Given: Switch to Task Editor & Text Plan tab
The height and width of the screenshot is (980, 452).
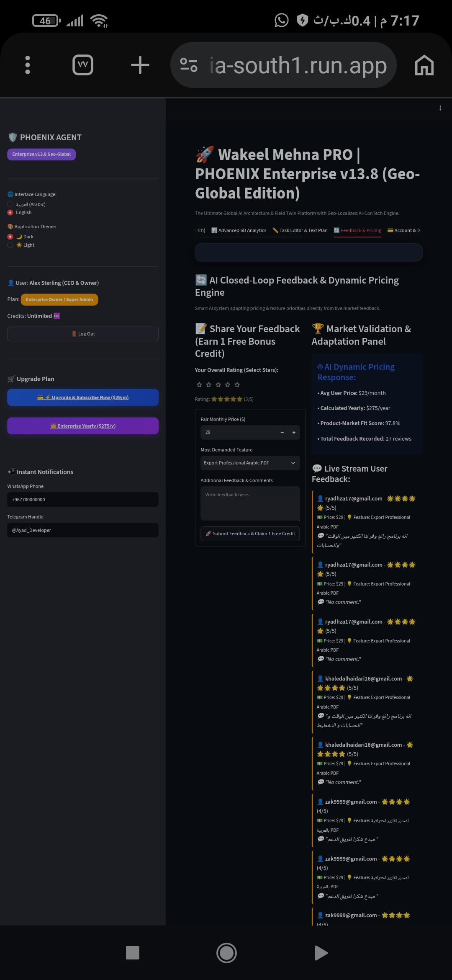Looking at the screenshot, I should pyautogui.click(x=300, y=230).
